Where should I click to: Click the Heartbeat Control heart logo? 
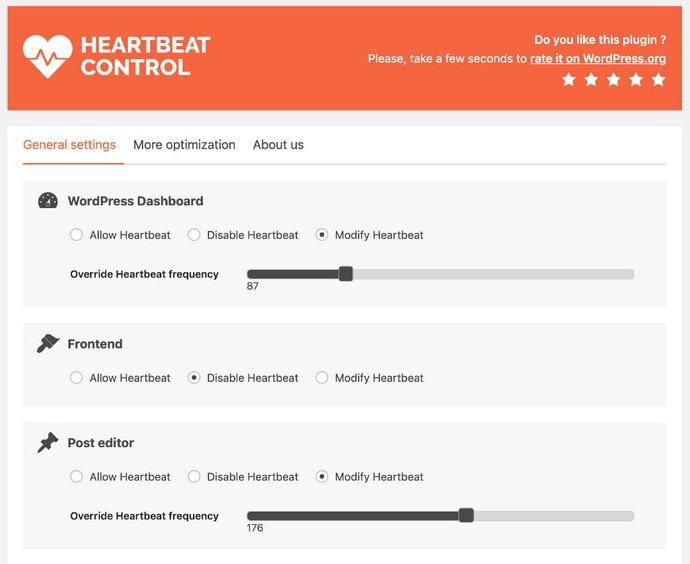point(48,56)
